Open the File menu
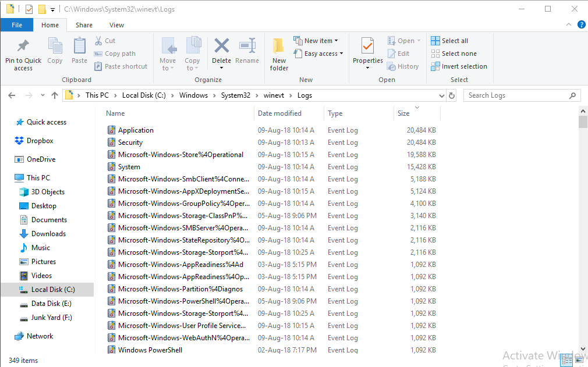Viewport: 588px width, 367px height. pos(17,25)
